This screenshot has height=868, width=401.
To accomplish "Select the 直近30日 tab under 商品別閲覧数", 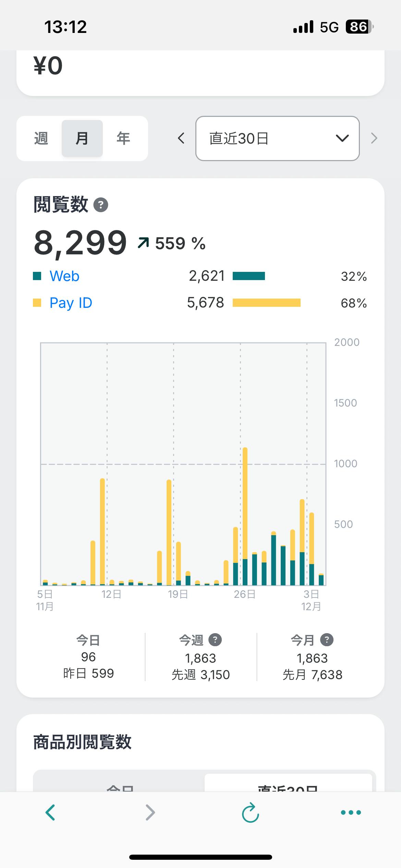I will [288, 785].
